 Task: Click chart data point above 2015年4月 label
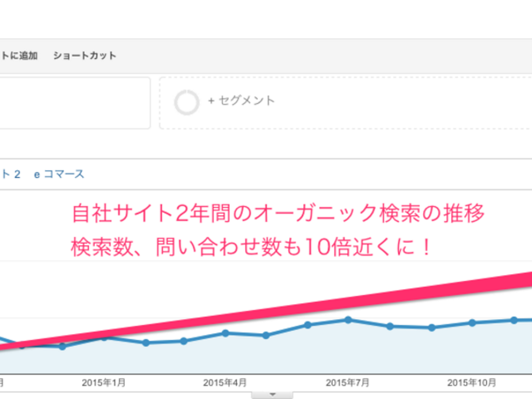[225, 333]
